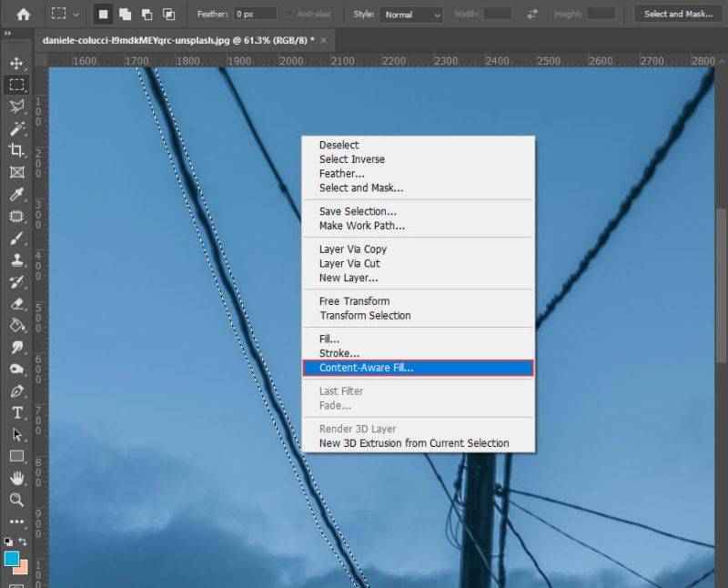Select the Clone Stamp tool

16,260
